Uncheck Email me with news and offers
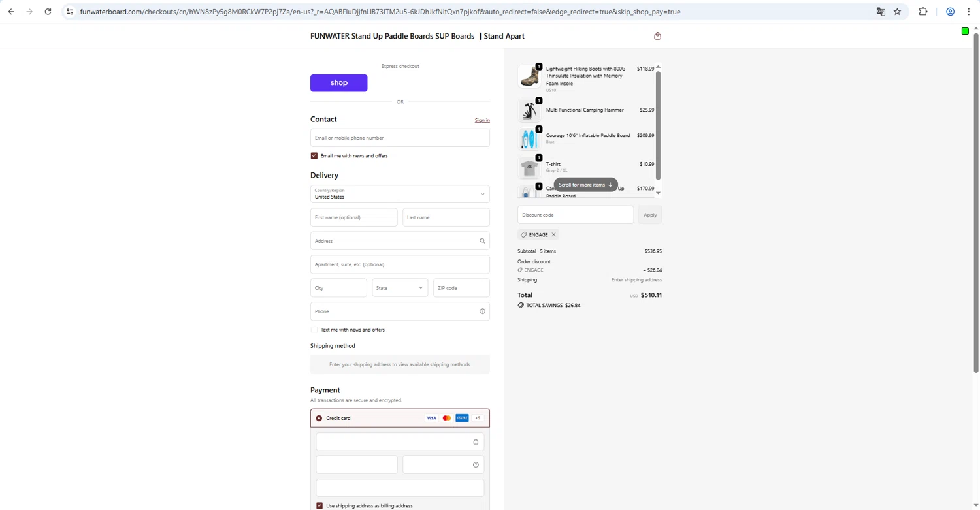980x510 pixels. [314, 156]
